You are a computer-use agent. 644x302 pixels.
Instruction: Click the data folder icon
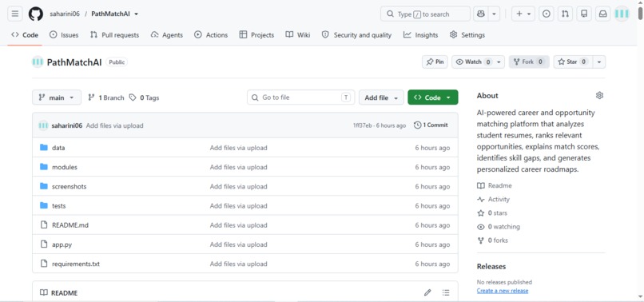coord(44,148)
